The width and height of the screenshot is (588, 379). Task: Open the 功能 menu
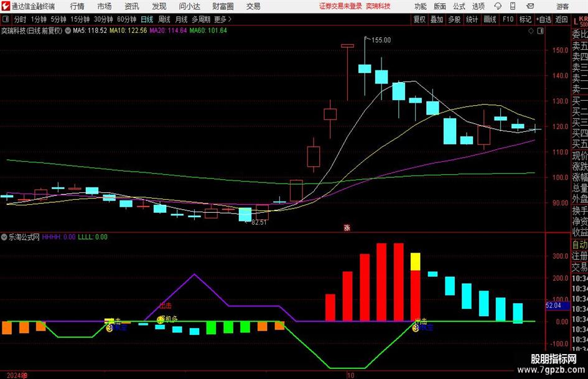click(421, 6)
